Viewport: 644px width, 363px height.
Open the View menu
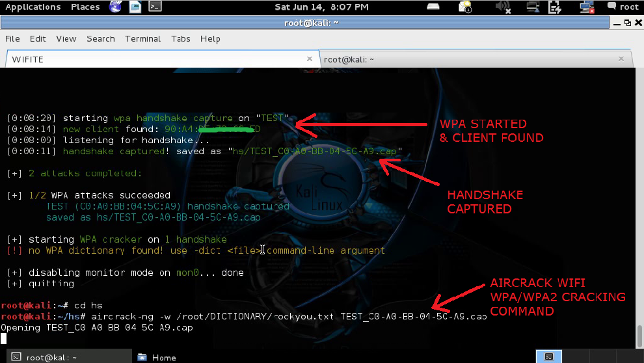[66, 38]
